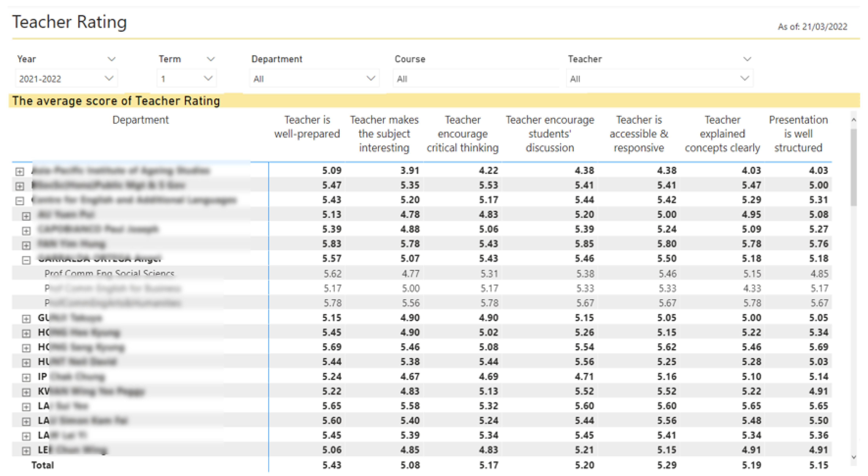Select the Prof Comm Eng Social Sciences row
The image size is (868, 476).
pyautogui.click(x=109, y=273)
